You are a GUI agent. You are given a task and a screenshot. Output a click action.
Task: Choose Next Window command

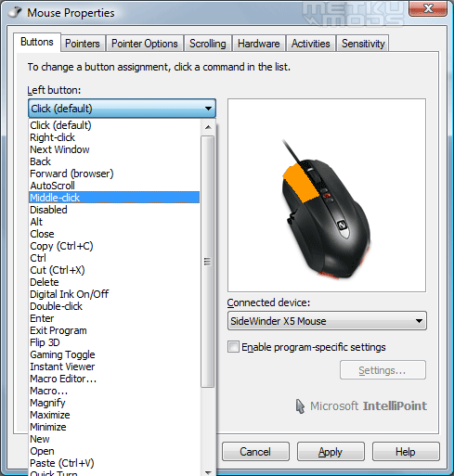pos(114,149)
